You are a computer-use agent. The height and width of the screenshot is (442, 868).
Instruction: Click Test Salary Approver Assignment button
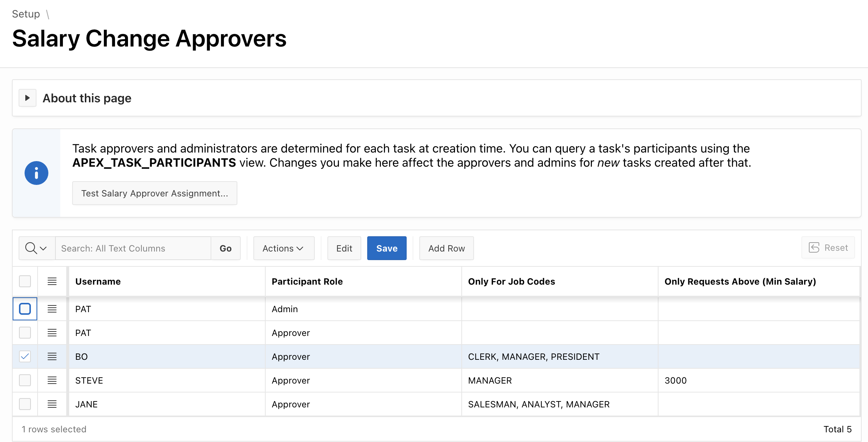pos(154,193)
